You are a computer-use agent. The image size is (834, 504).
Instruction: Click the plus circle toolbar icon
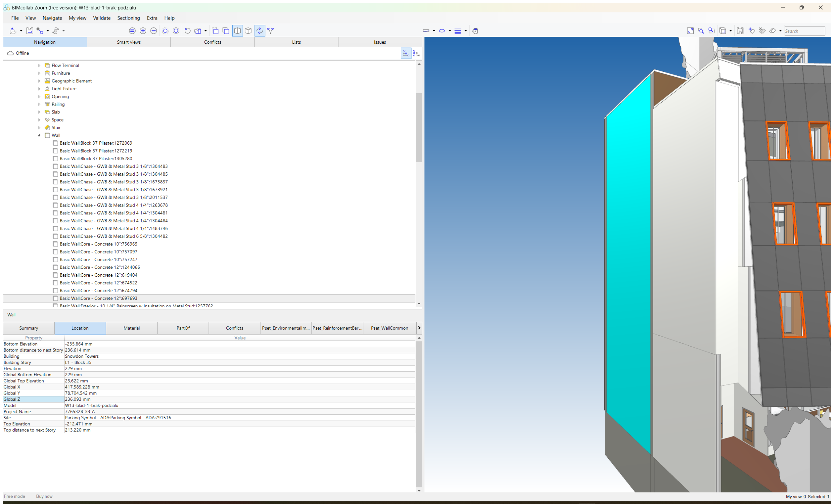143,31
